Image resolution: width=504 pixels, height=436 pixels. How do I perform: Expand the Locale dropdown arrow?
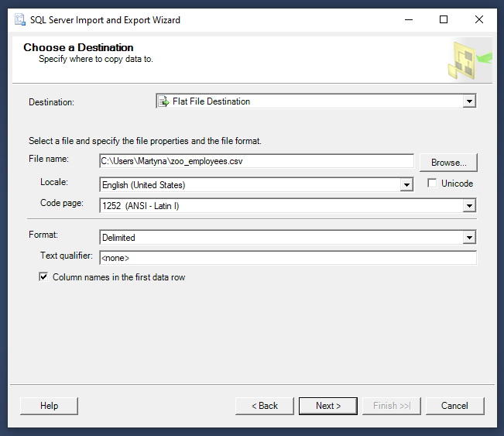point(406,185)
